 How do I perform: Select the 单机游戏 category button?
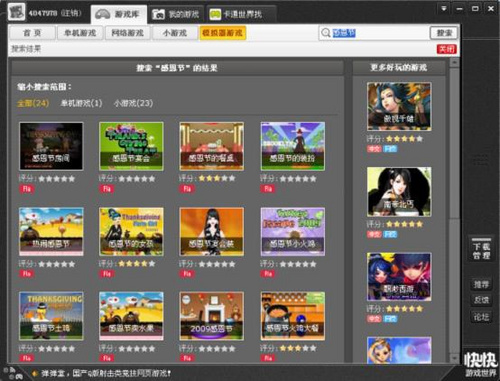80,33
